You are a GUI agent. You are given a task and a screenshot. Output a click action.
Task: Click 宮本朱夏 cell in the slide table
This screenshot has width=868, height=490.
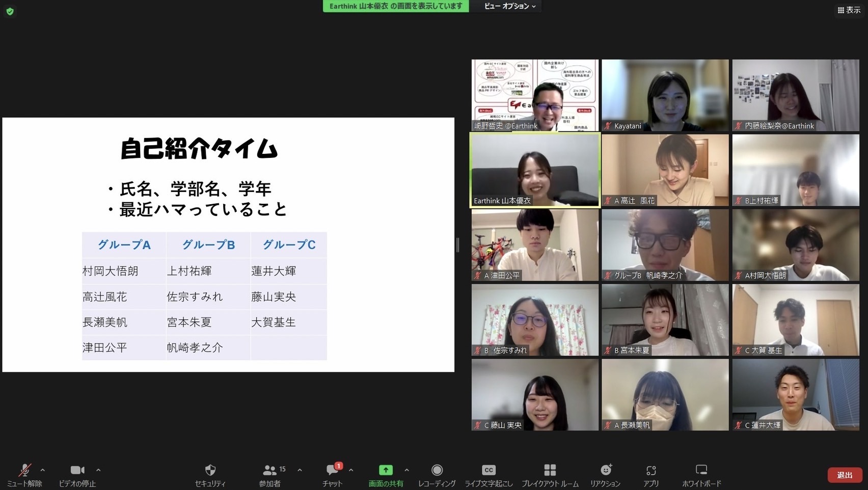click(208, 322)
